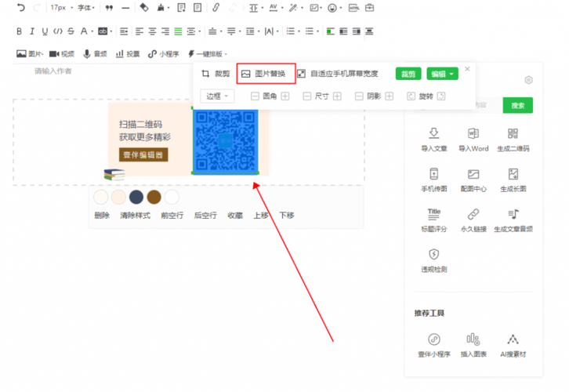Click 生成长图 long image tool
This screenshot has width=569, height=392.
pyautogui.click(x=513, y=180)
